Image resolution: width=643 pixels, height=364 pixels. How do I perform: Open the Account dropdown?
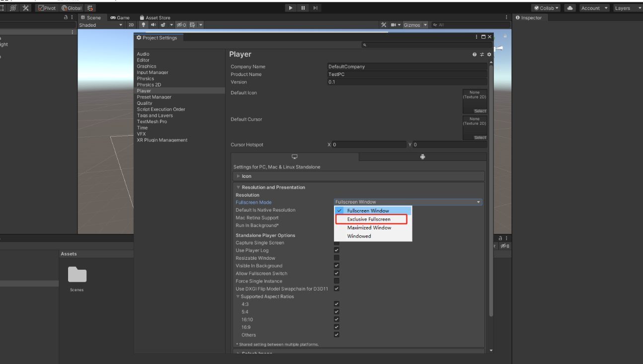(x=594, y=8)
